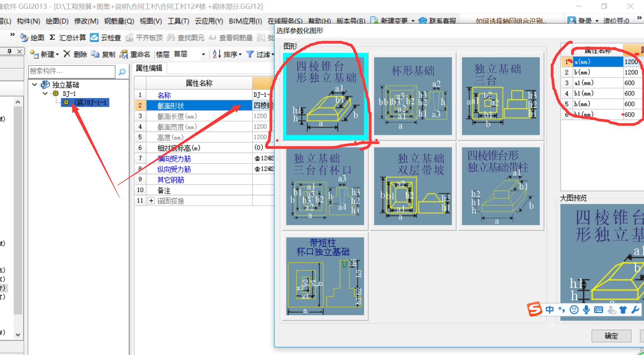Click the panel pin icon
Screen dimensions: 644x355
tap(10, 52)
